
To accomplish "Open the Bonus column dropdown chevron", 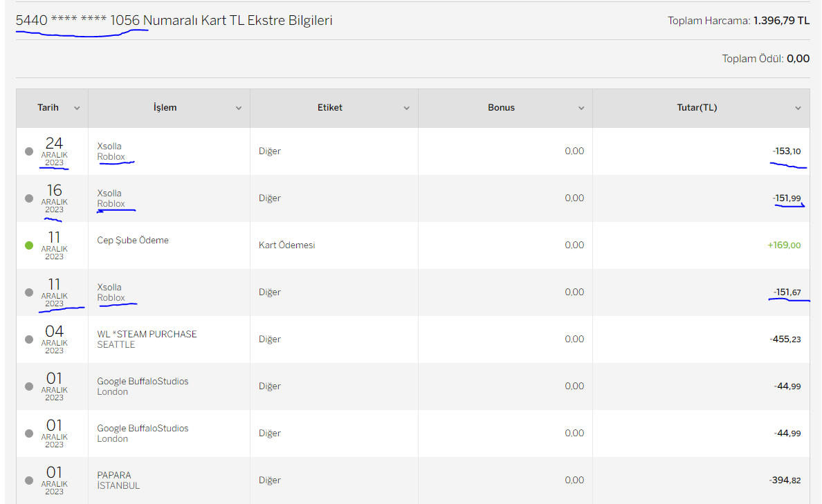I will (581, 108).
